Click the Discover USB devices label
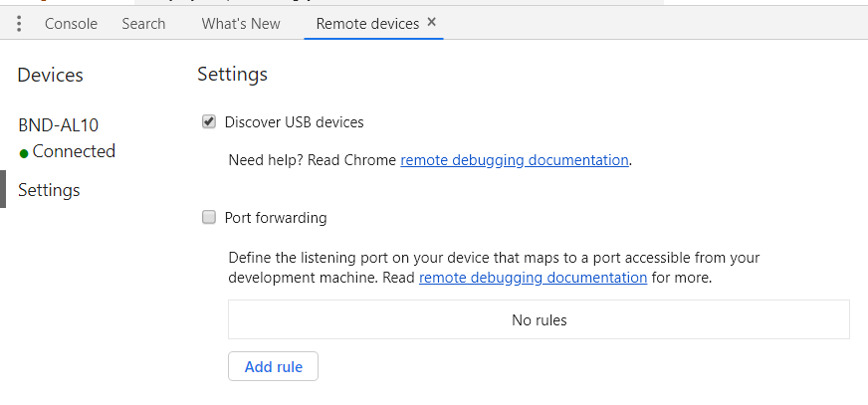The image size is (868, 405). pyautogui.click(x=294, y=122)
